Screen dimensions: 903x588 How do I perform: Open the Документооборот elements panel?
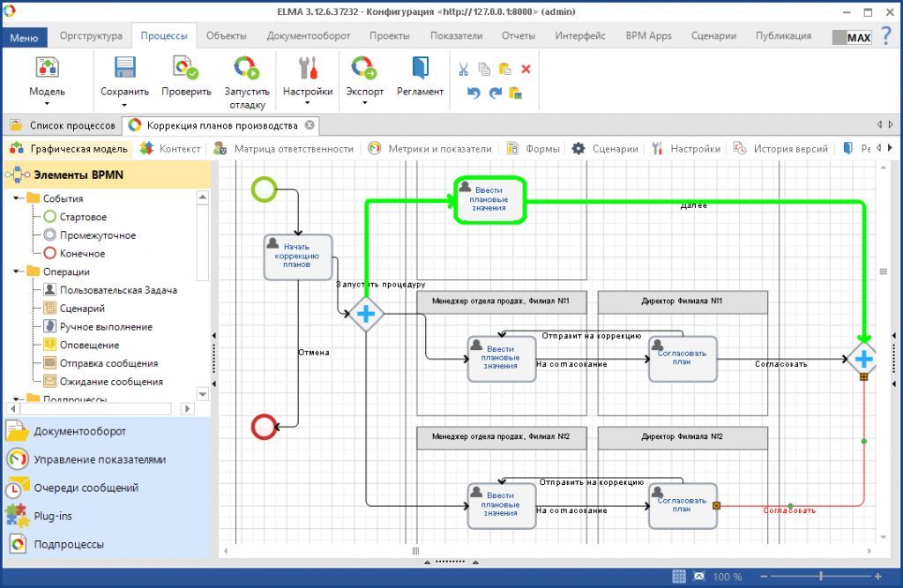[107, 431]
